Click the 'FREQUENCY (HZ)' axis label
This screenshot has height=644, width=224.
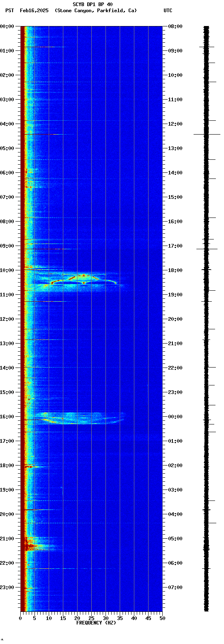click(x=96, y=623)
